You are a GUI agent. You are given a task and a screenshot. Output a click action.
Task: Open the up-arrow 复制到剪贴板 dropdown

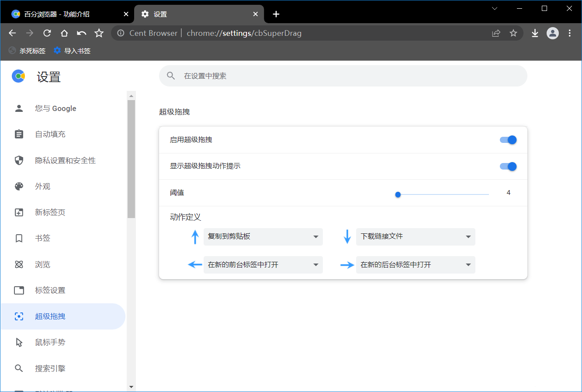263,237
